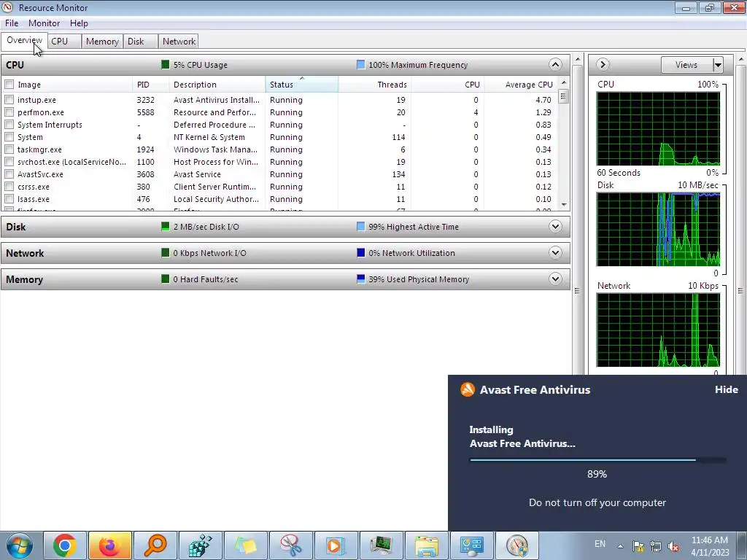Tick the System Interrupts checkbox
This screenshot has width=747, height=560.
(9, 124)
